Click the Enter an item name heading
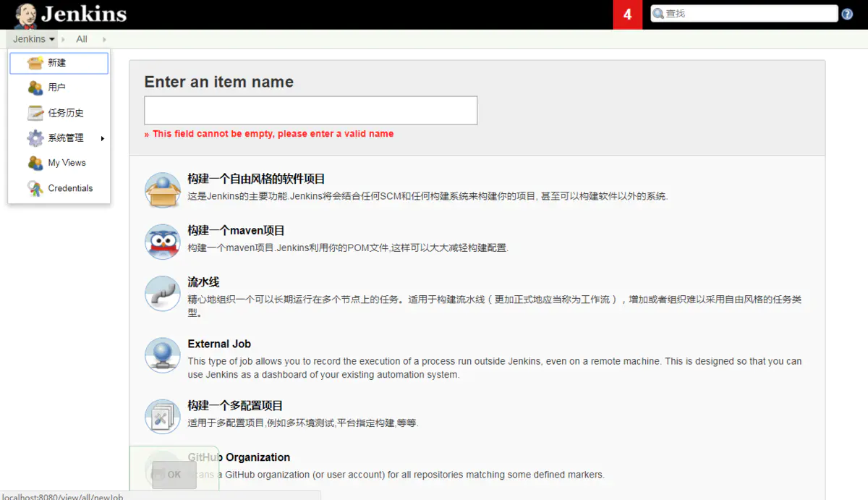The height and width of the screenshot is (500, 868). 219,82
